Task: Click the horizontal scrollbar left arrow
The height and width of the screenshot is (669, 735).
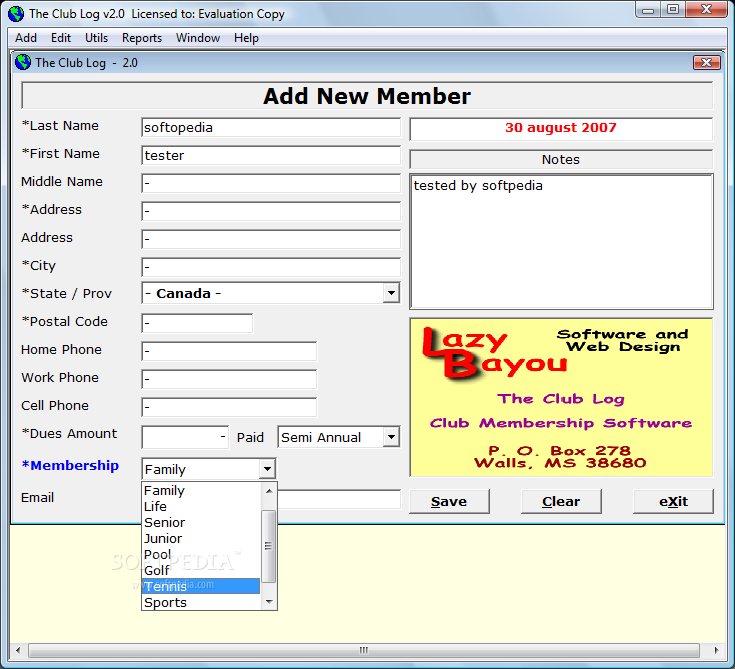Action: 18,650
